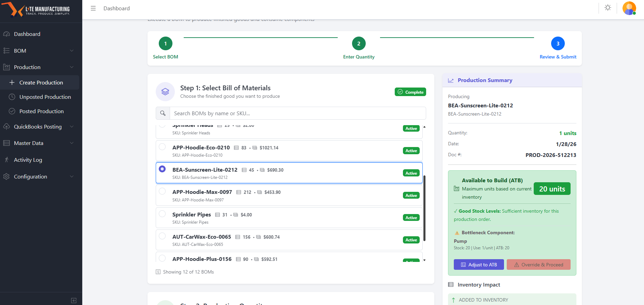The width and height of the screenshot is (644, 305).
Task: Expand the BOM menu chevron
Action: pos(72,51)
